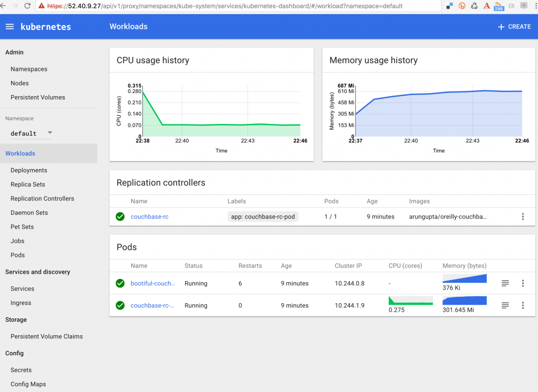Open Ingress in sidebar
Image resolution: width=538 pixels, height=392 pixels.
tap(21, 303)
